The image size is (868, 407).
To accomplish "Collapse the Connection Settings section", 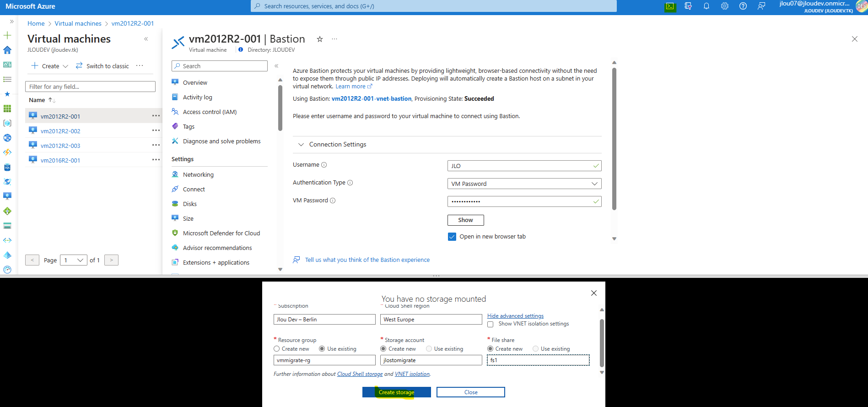I will coord(301,145).
